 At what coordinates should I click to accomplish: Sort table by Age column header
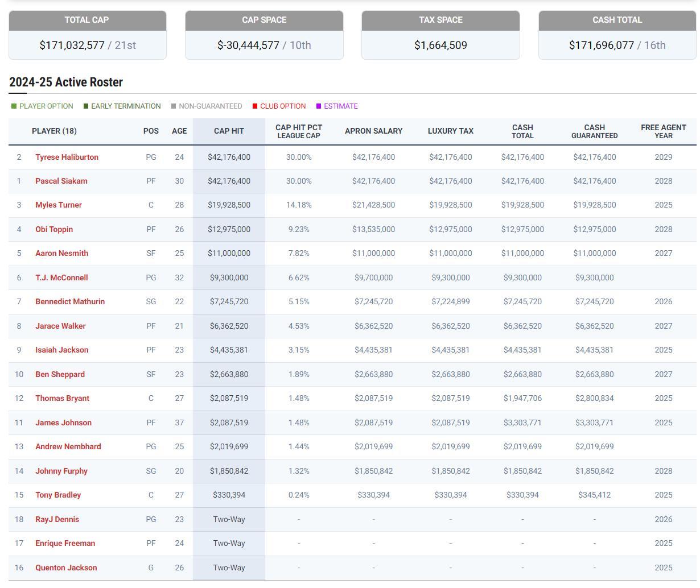tap(179, 131)
